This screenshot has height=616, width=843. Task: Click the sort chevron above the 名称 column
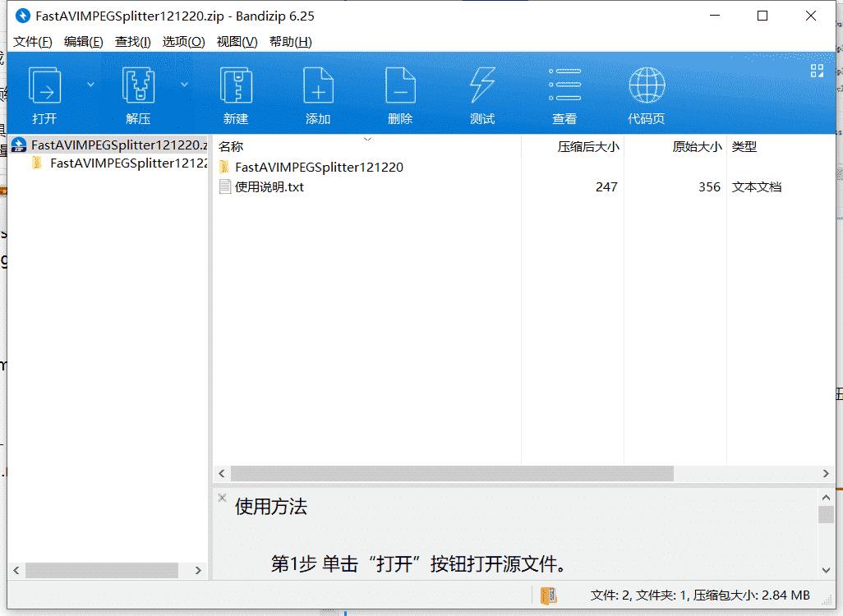[x=368, y=140]
